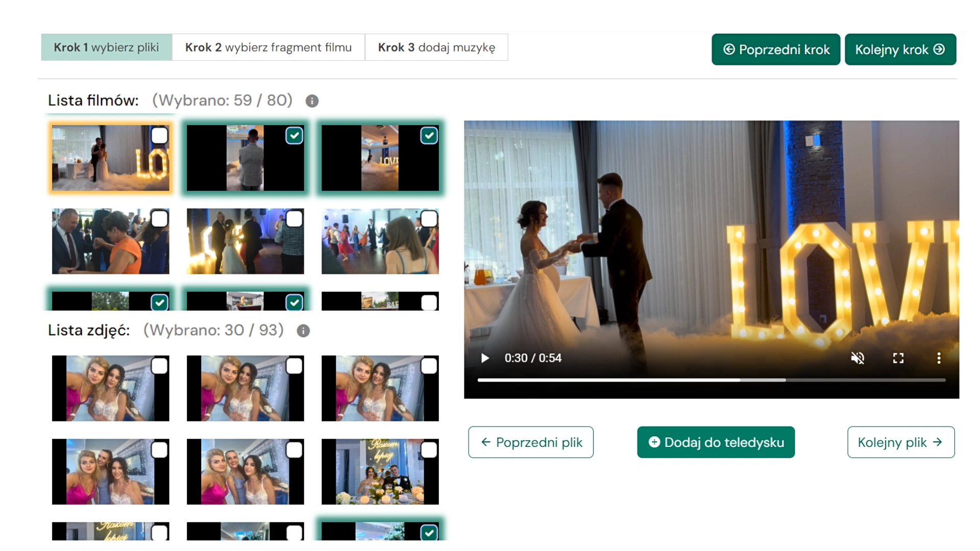Show info about the photos list

[303, 331]
